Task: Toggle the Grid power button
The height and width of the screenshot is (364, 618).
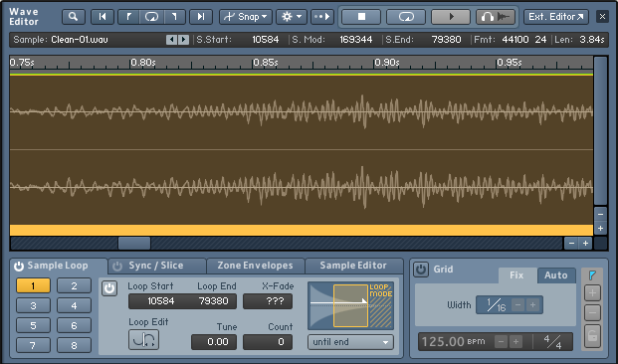Action: [x=421, y=270]
